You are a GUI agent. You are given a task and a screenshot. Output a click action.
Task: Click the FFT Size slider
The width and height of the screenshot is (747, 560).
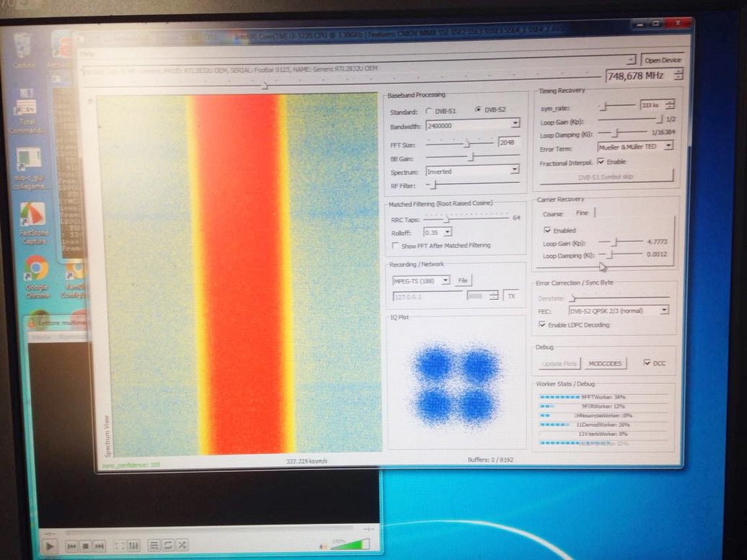point(459,143)
